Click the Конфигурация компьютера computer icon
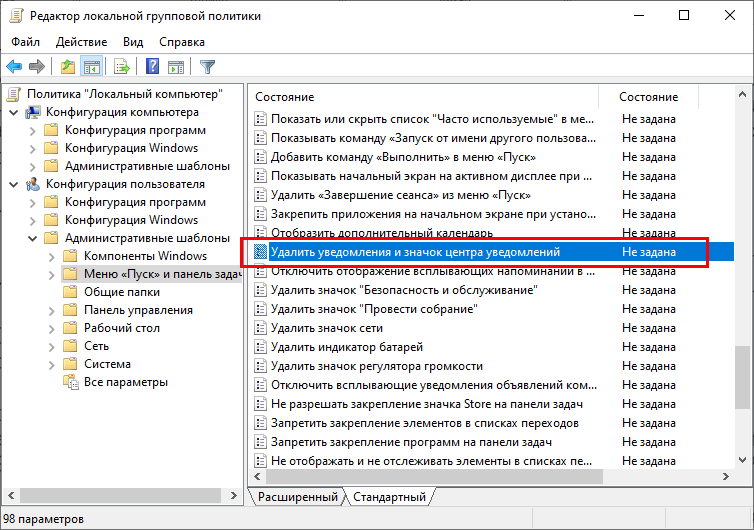 tap(33, 112)
